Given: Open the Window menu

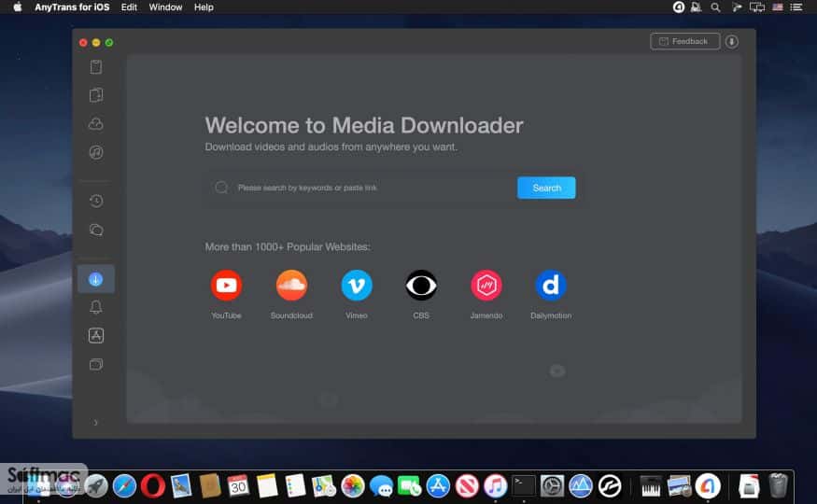Looking at the screenshot, I should coord(165,7).
